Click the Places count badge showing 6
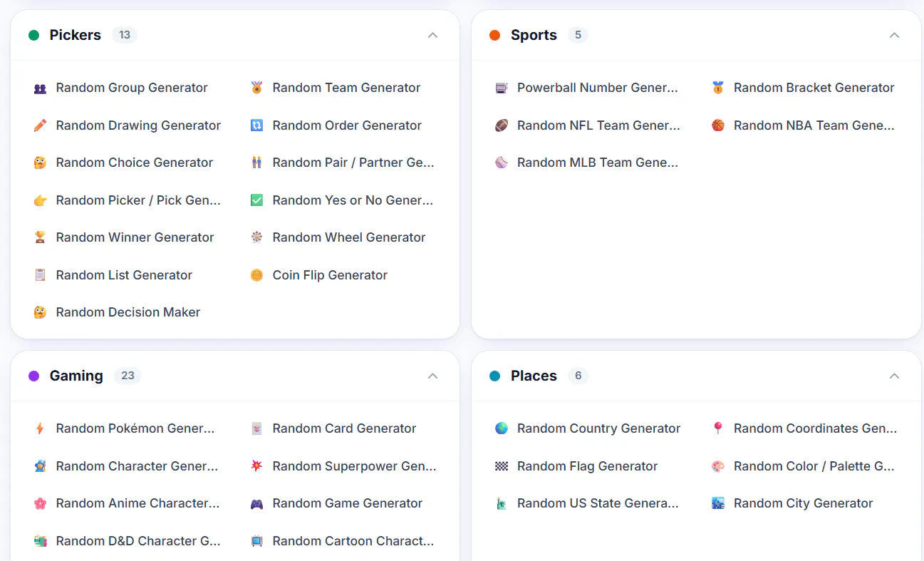Viewport: 924px width, 561px height. click(x=578, y=376)
